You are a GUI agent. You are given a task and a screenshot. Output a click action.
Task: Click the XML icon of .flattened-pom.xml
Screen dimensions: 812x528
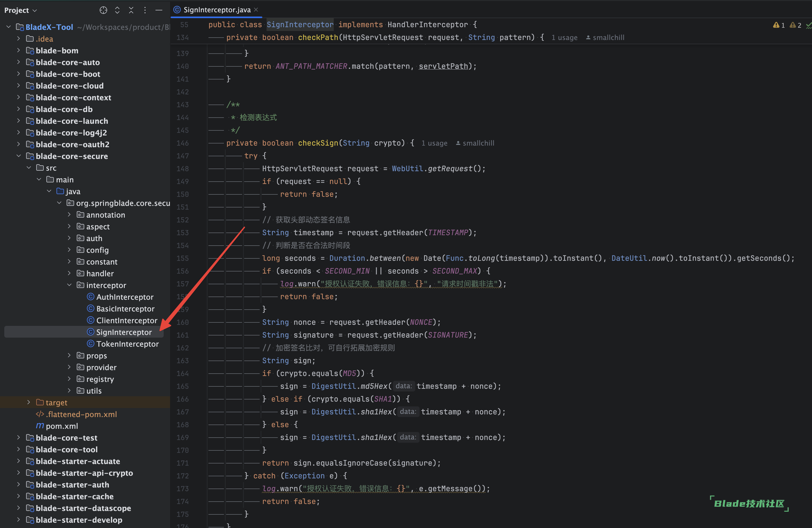pos(40,414)
